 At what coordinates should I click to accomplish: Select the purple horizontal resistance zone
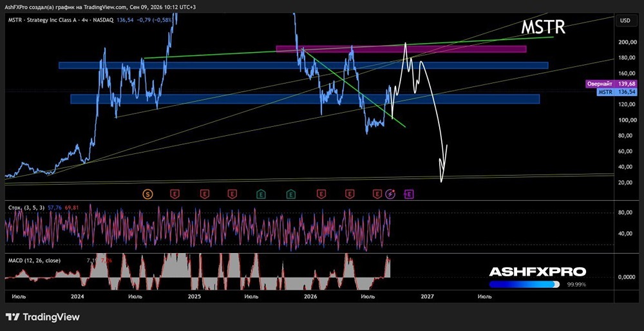click(x=401, y=50)
